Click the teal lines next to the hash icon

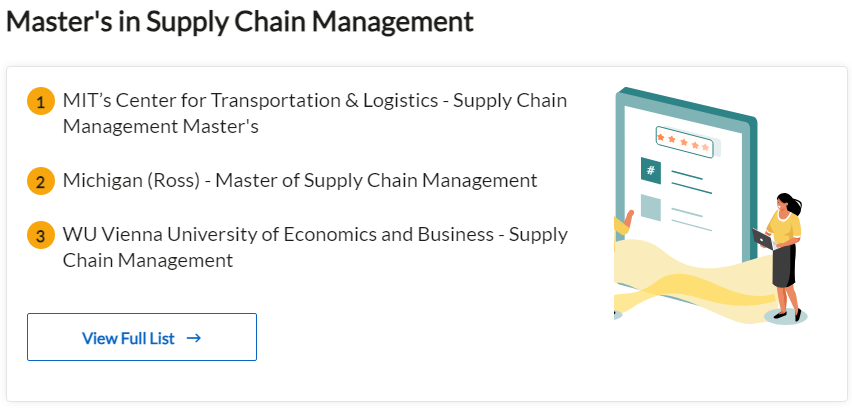click(692, 182)
